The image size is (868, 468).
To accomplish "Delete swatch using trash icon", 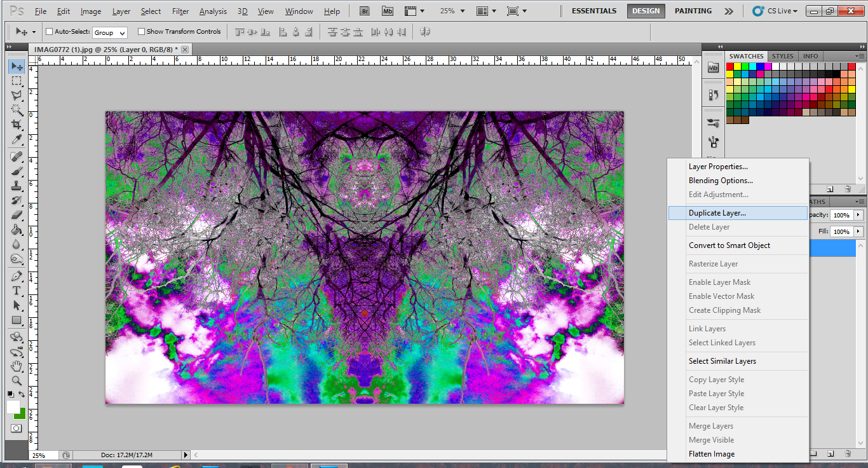I will pos(848,189).
